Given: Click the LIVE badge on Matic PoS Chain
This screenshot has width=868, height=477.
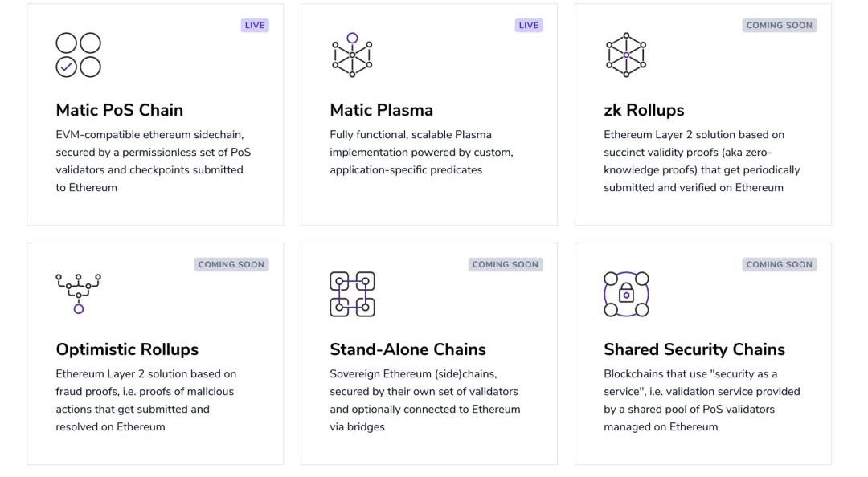Looking at the screenshot, I should click(x=255, y=25).
